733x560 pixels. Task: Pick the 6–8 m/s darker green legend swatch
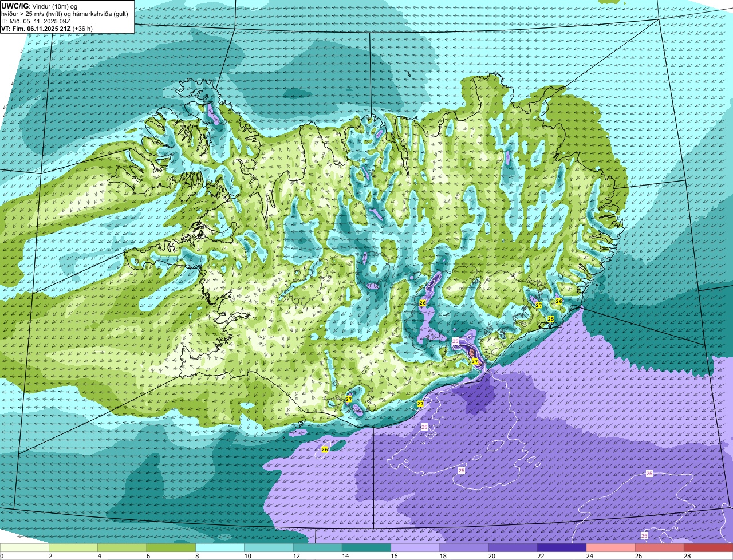pos(171,547)
